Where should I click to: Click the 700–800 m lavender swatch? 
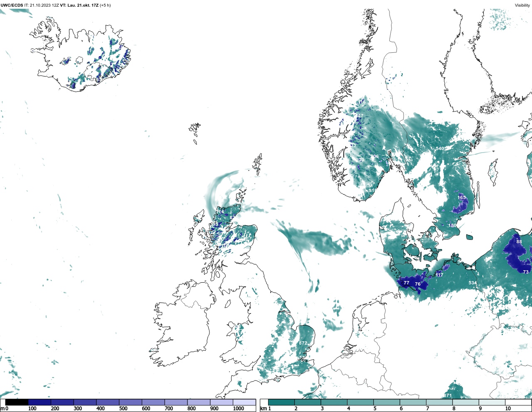176,402
